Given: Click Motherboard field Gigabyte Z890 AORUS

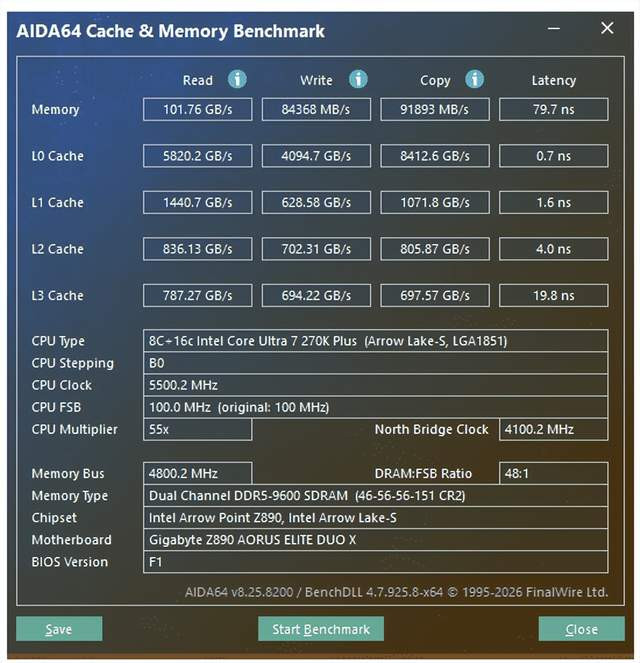Looking at the screenshot, I should click(375, 540).
